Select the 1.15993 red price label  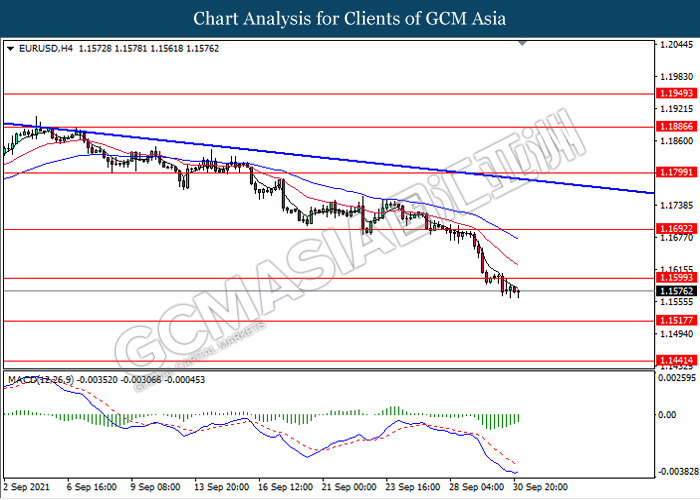[x=676, y=278]
